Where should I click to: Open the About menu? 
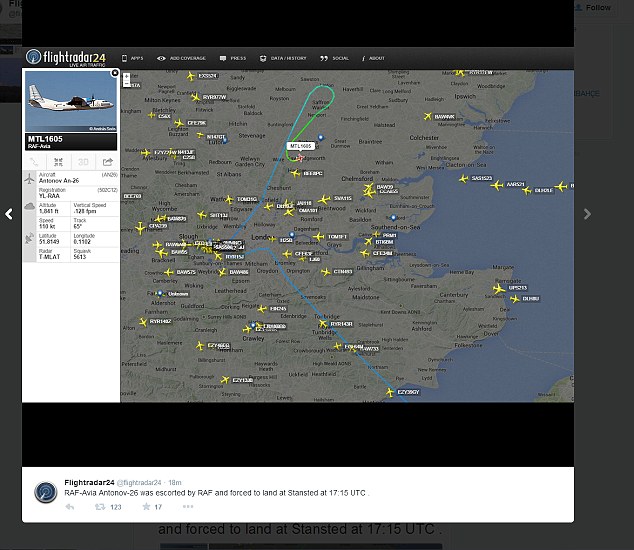[373, 58]
